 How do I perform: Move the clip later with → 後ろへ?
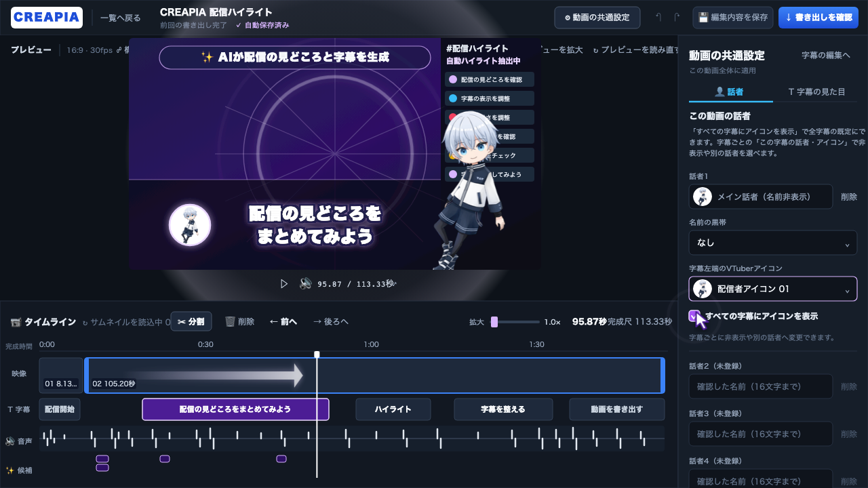tap(330, 321)
